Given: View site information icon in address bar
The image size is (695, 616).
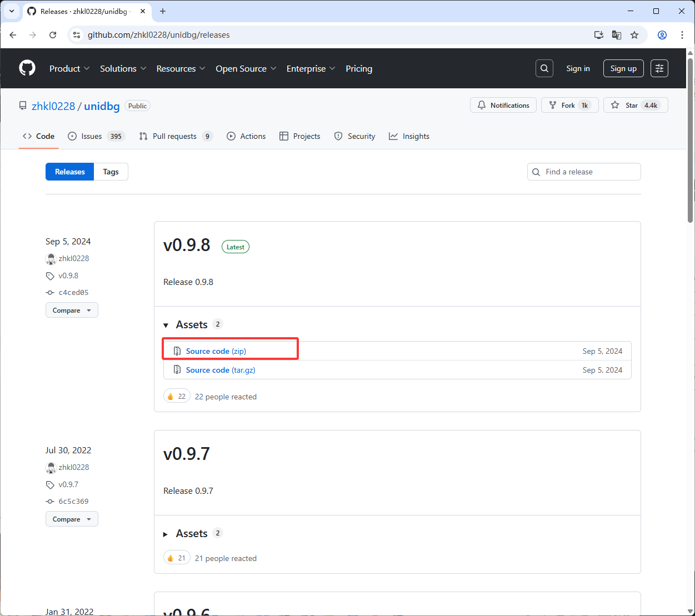Looking at the screenshot, I should pyautogui.click(x=77, y=35).
